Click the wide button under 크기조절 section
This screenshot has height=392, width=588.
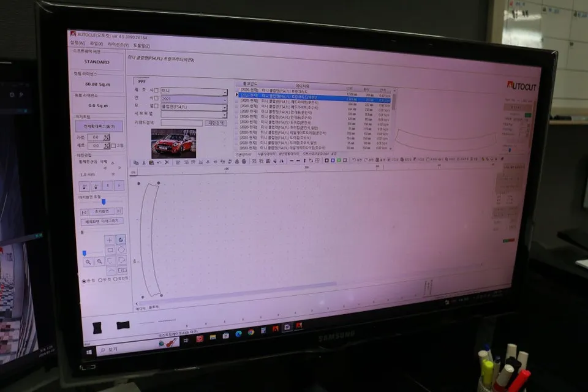coord(99,126)
